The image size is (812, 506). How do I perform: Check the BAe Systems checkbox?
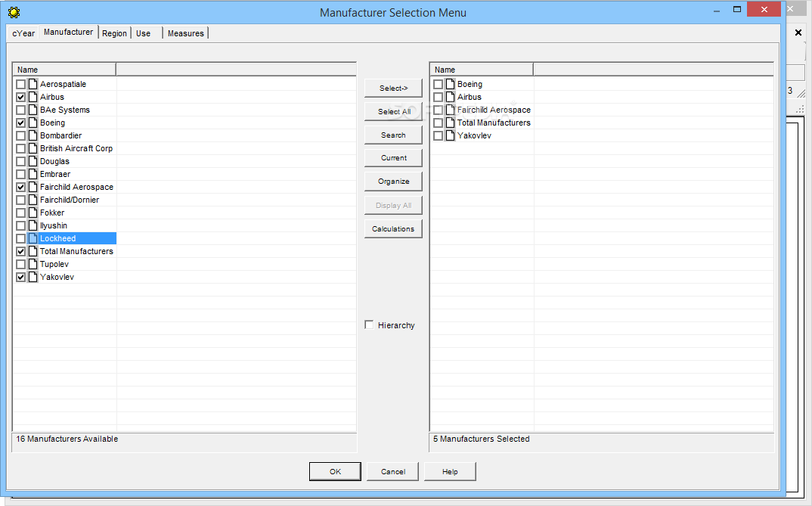coord(20,110)
